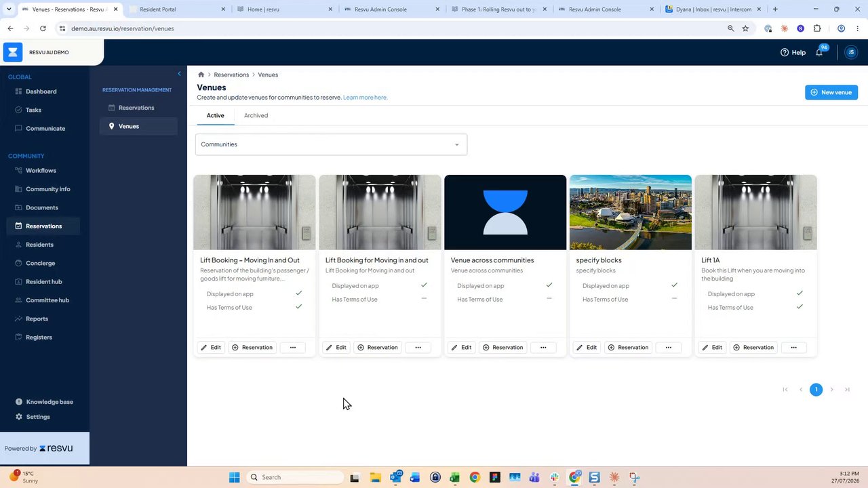Switch to the Home | resvu browser tab
The width and height of the screenshot is (868, 488).
click(x=285, y=9)
